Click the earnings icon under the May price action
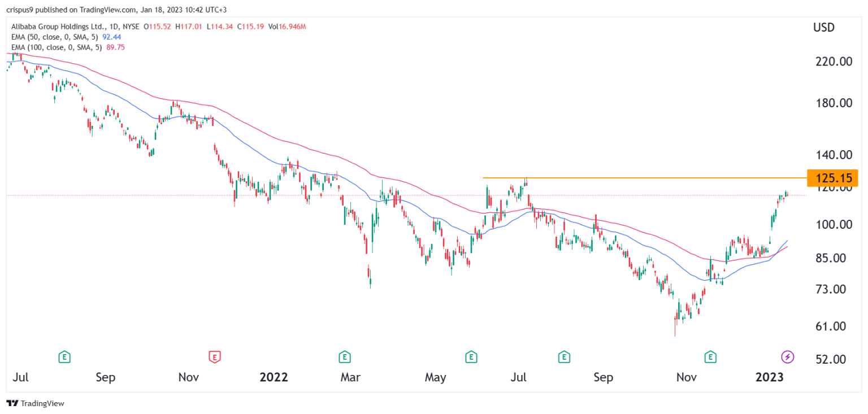Image resolution: width=868 pixels, height=414 pixels. pos(471,357)
